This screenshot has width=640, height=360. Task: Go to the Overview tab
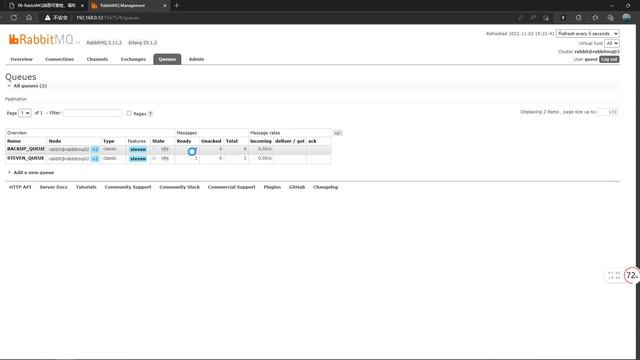pyautogui.click(x=21, y=59)
